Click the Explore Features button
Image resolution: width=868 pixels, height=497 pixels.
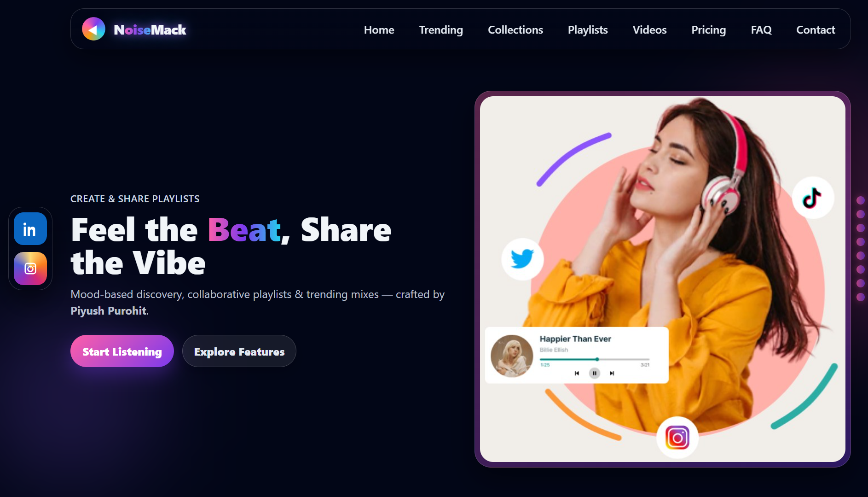pos(239,351)
